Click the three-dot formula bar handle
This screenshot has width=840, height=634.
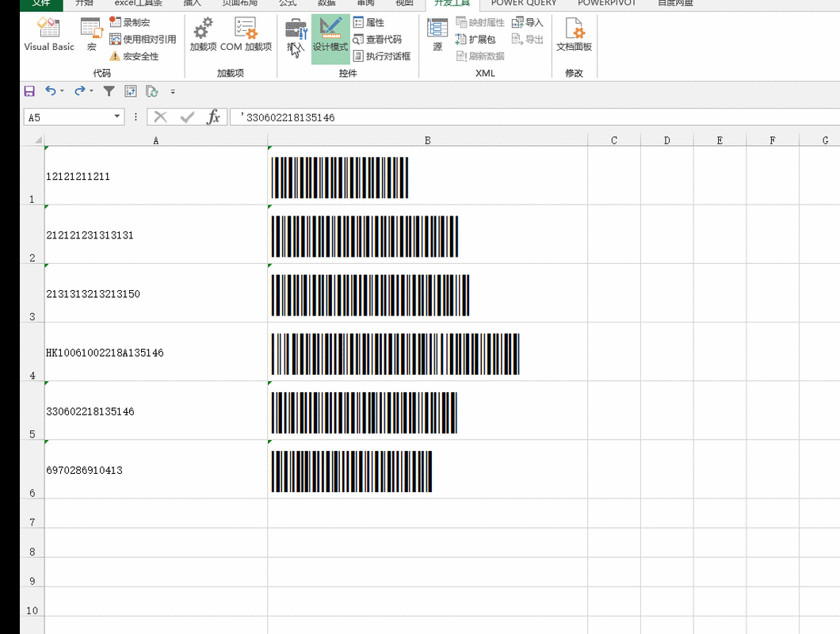click(136, 116)
